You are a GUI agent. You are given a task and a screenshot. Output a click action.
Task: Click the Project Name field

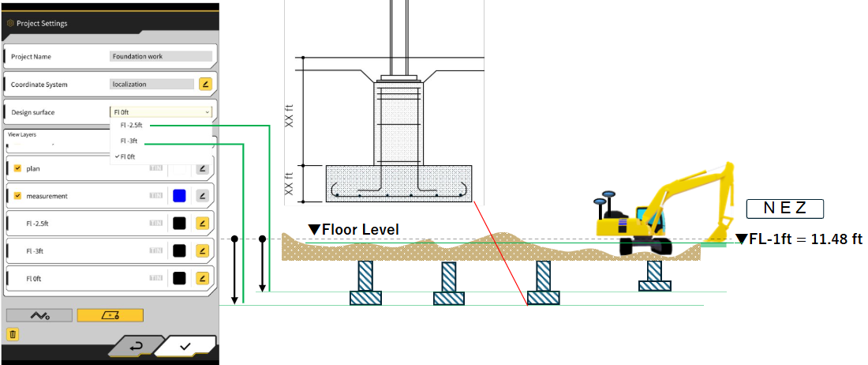tap(161, 56)
